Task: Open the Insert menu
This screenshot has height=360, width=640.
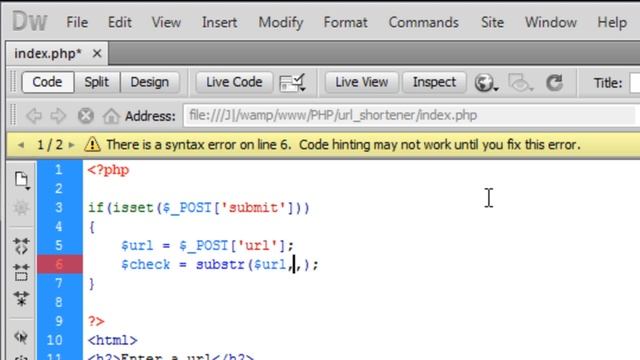Action: pos(219,22)
